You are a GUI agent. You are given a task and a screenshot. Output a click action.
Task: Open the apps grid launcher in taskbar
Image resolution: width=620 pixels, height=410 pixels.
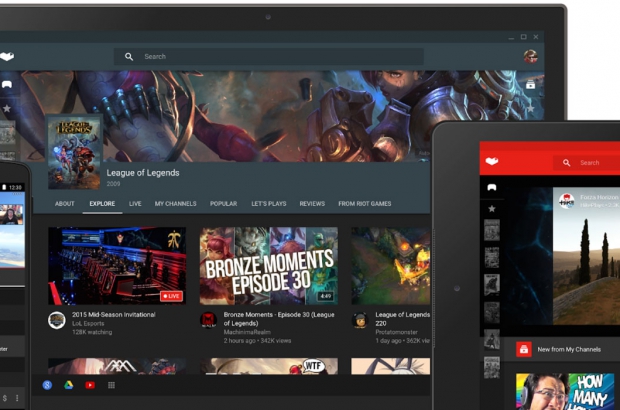(111, 385)
